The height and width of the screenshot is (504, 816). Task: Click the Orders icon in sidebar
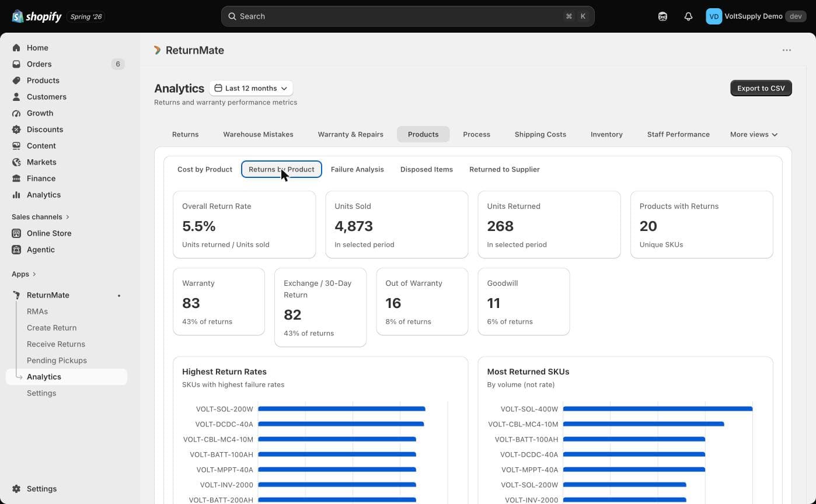[x=16, y=64]
